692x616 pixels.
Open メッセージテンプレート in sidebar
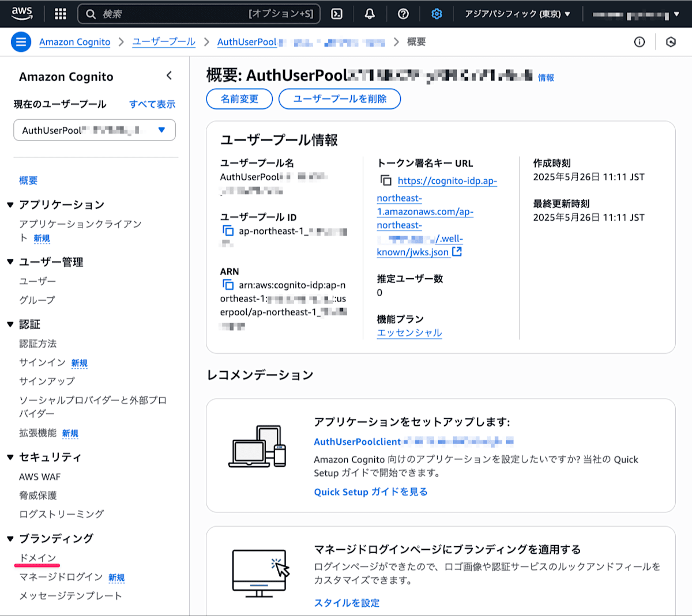tap(70, 595)
